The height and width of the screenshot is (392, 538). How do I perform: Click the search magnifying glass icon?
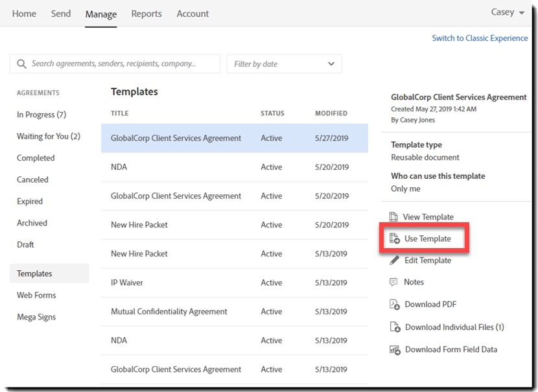[22, 64]
